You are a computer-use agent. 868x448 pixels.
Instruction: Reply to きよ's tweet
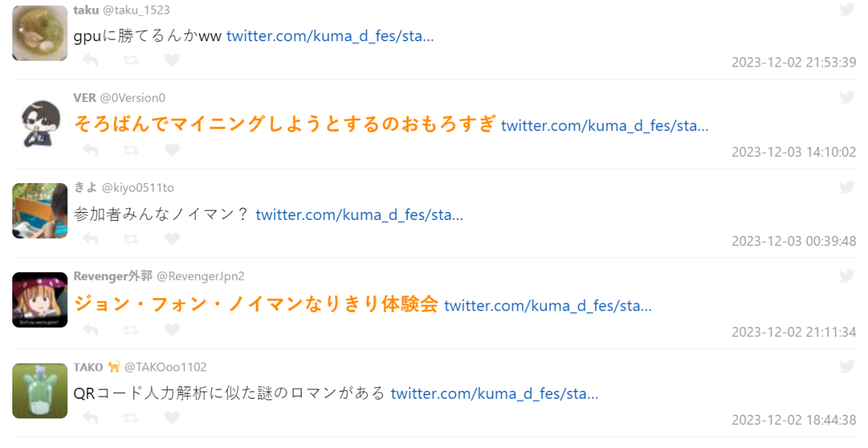pyautogui.click(x=90, y=240)
